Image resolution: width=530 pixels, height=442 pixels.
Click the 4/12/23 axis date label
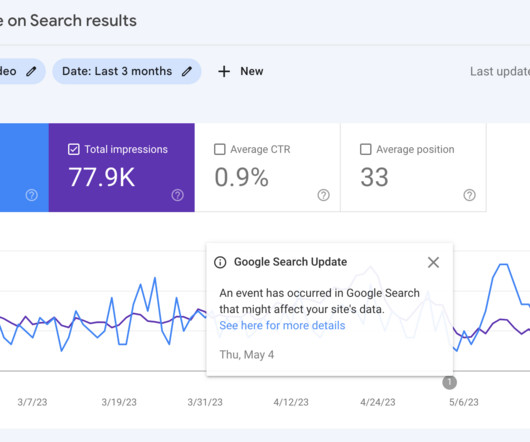coord(291,402)
